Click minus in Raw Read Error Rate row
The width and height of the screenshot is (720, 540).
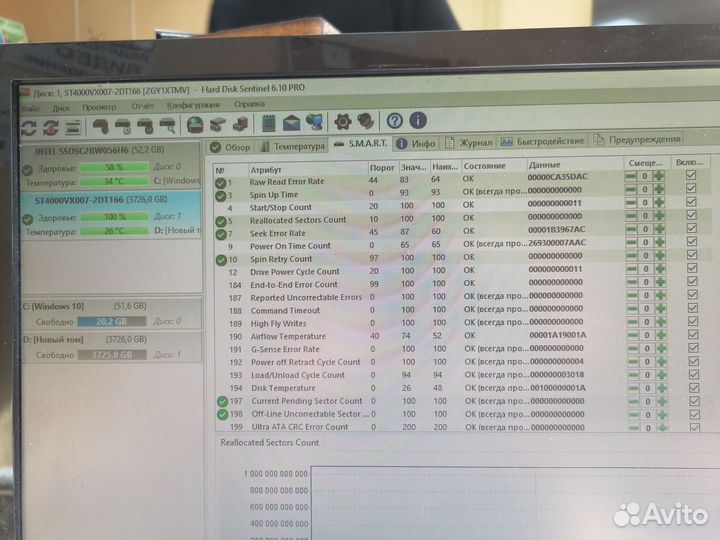pyautogui.click(x=631, y=176)
